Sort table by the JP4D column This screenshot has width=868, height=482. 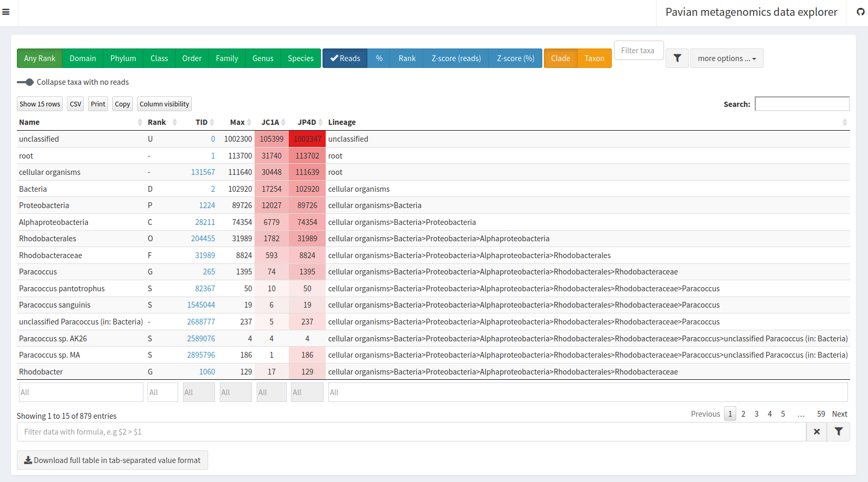[307, 122]
